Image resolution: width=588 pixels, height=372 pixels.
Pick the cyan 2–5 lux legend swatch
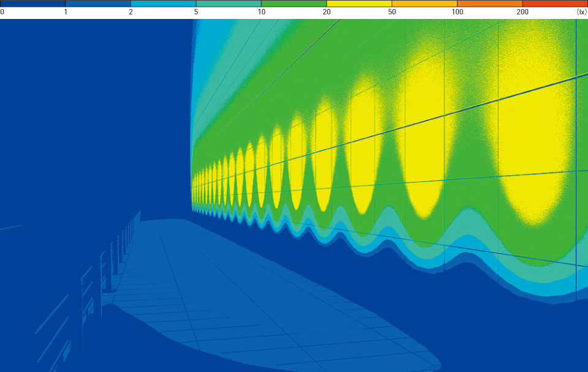(x=163, y=4)
